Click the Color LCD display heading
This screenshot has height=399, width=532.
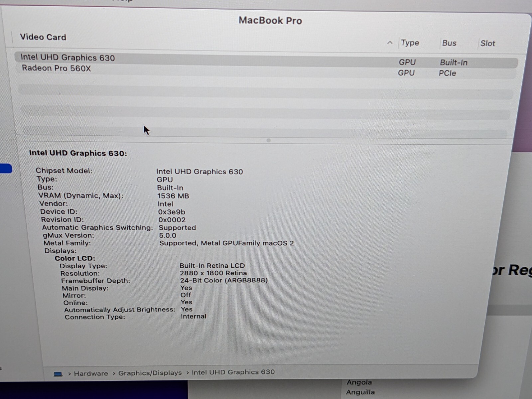75,258
